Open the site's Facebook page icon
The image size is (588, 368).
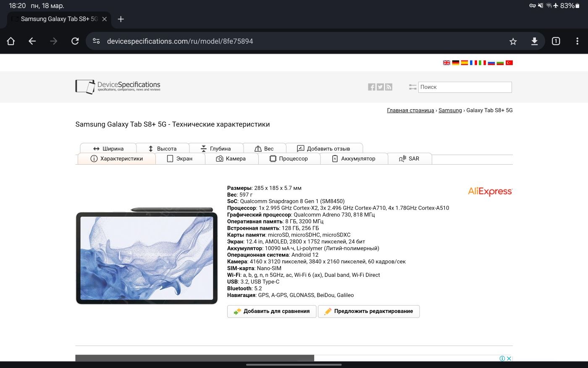pos(372,87)
